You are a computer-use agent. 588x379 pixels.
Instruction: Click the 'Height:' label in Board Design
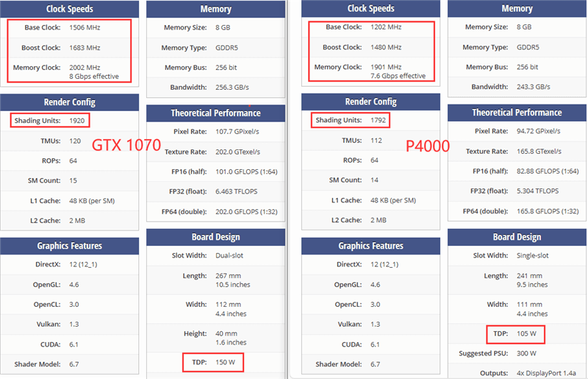195,333
